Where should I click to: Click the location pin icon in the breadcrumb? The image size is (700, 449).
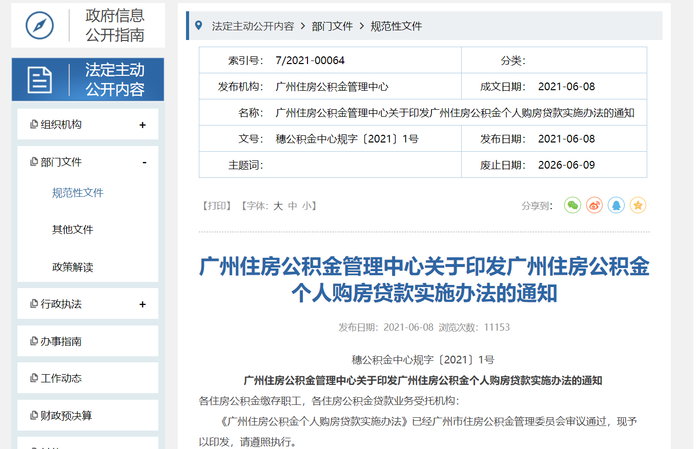(x=199, y=25)
